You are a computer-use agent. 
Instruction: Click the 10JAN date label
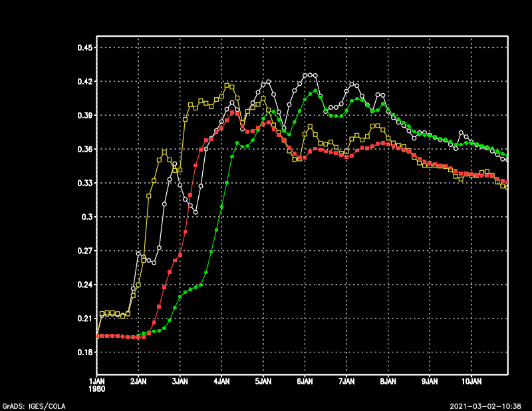pos(471,382)
